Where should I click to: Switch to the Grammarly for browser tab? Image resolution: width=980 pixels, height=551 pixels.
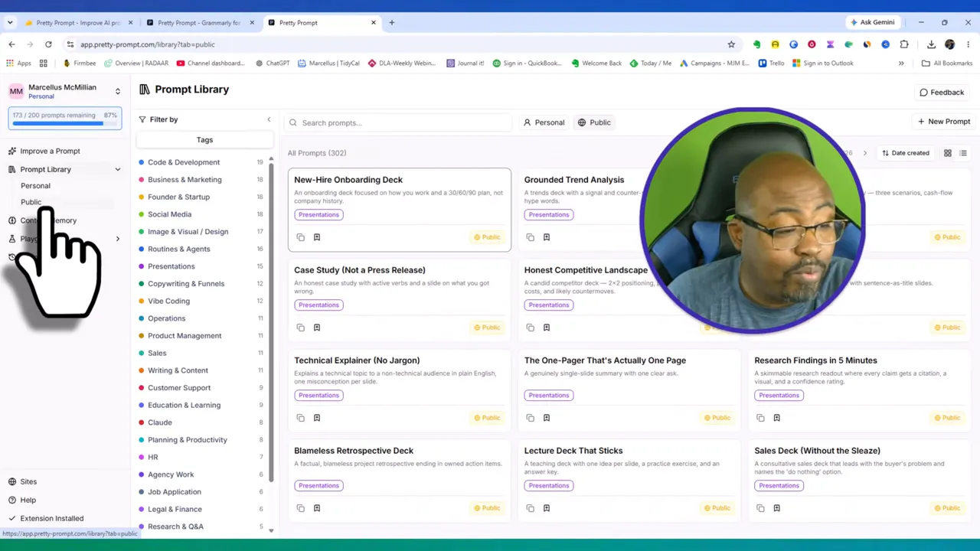click(199, 23)
